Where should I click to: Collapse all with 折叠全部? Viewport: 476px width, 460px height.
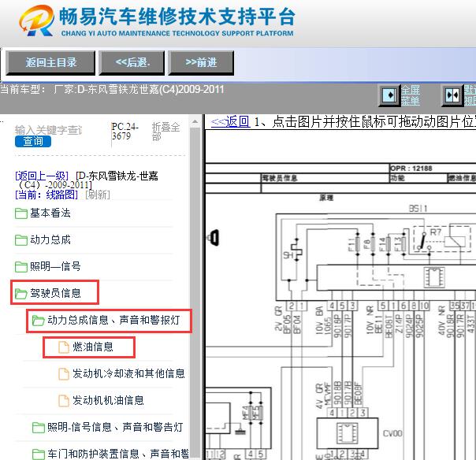(165, 132)
